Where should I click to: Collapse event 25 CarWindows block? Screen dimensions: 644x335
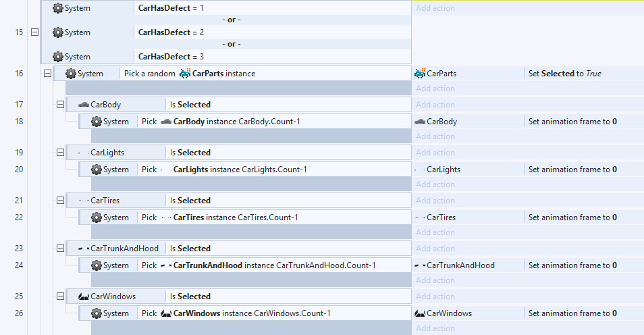60,297
